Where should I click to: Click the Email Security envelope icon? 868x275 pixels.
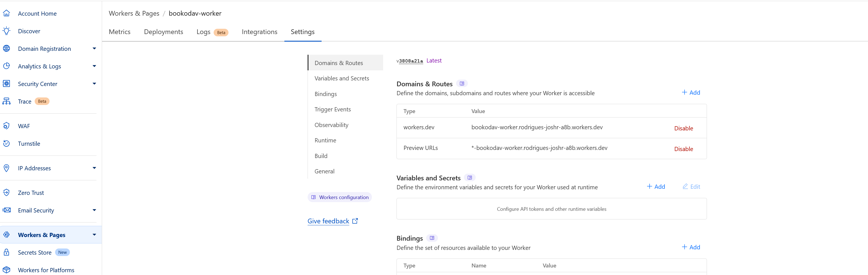click(6, 210)
